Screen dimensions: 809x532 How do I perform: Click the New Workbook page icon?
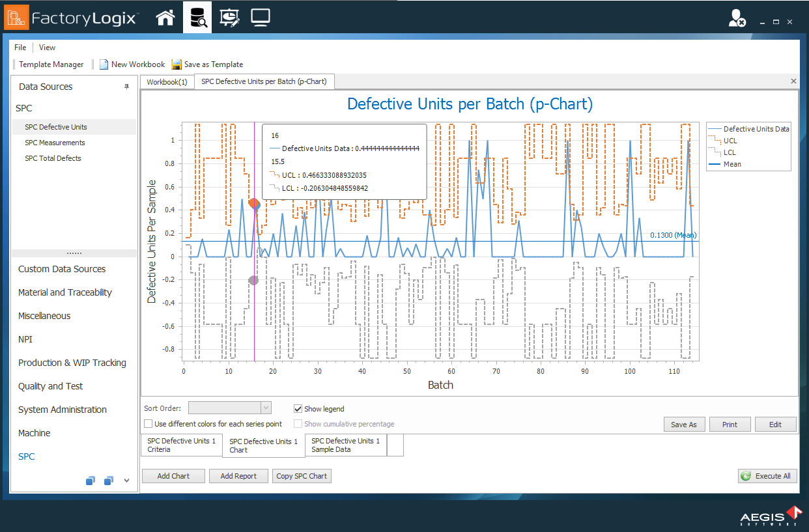[x=104, y=64]
